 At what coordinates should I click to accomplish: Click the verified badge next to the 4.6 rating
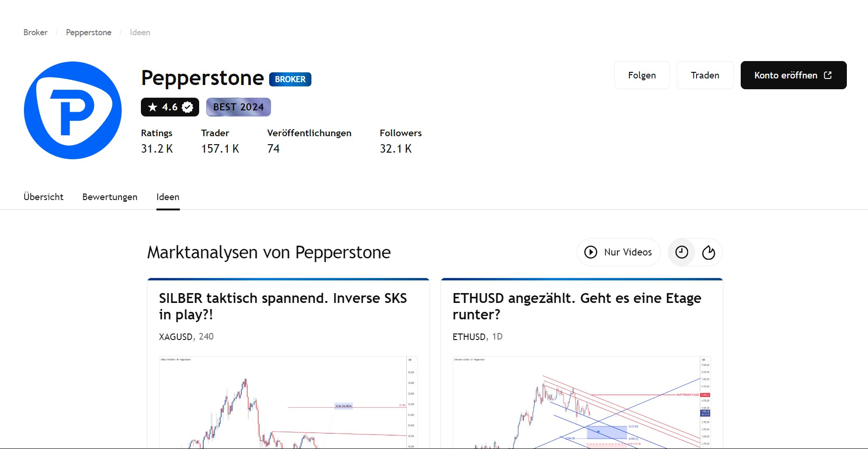click(187, 107)
